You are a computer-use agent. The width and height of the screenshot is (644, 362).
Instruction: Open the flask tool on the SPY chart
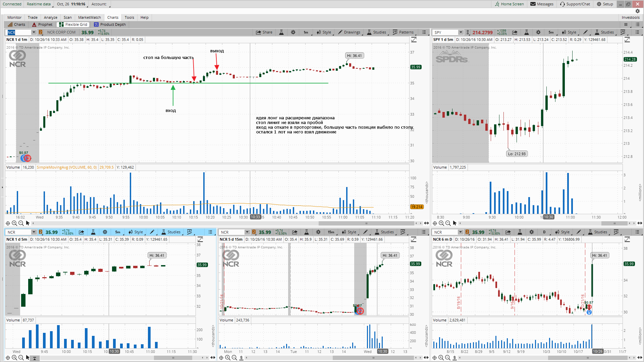point(527,32)
